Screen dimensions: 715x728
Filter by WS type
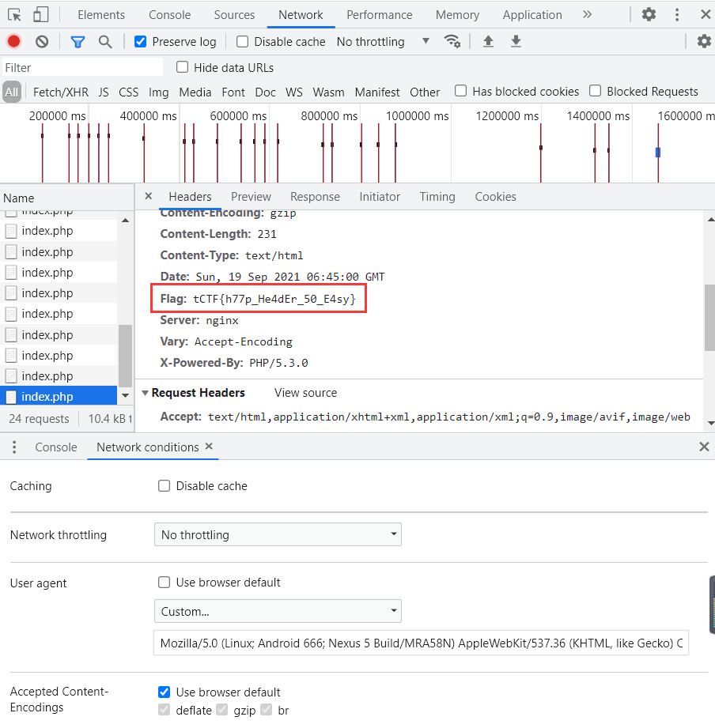click(x=294, y=92)
